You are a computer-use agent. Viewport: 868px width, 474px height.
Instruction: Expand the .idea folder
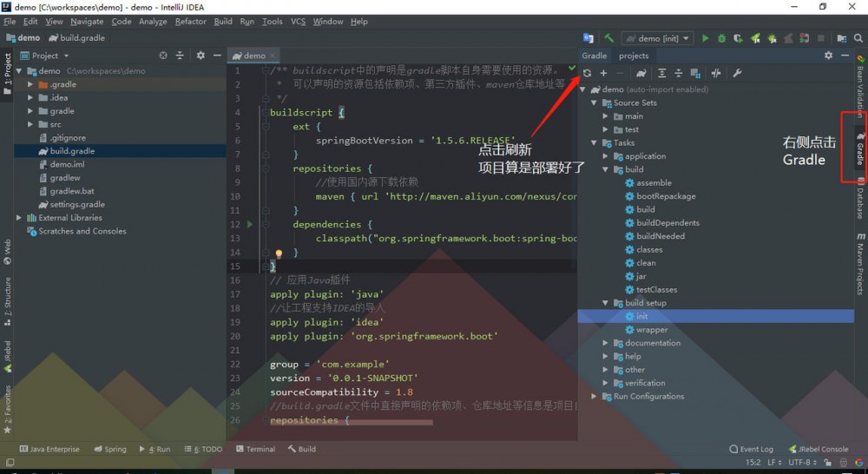(x=30, y=97)
